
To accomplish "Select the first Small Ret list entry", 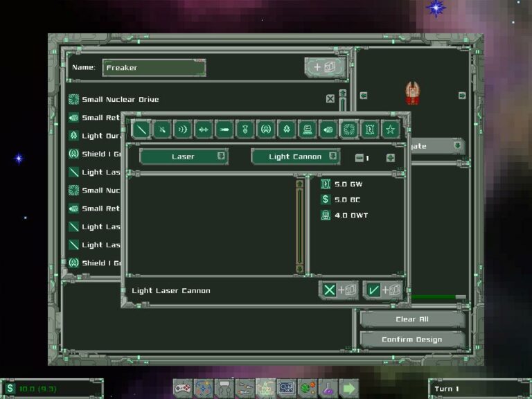I will (94, 117).
